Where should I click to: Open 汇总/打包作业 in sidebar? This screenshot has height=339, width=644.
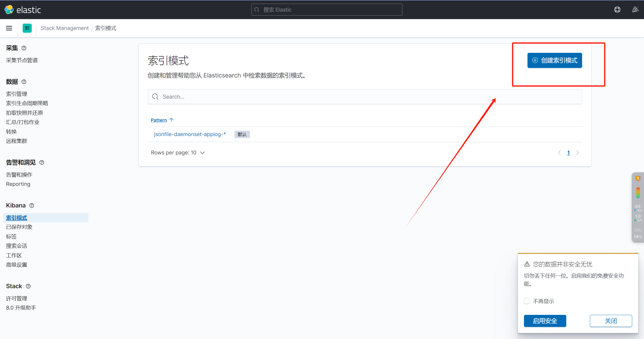point(23,122)
